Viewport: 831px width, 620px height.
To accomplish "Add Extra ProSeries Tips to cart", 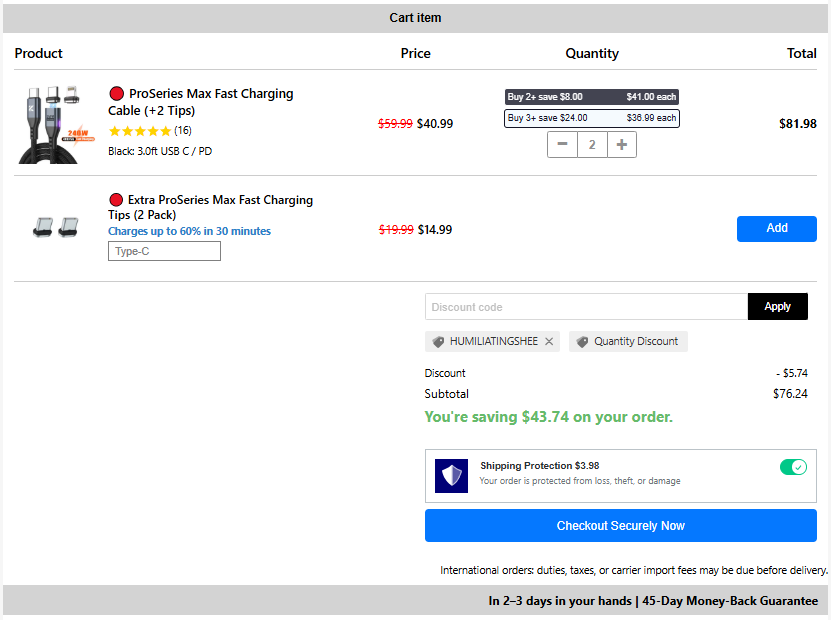I will [x=776, y=228].
